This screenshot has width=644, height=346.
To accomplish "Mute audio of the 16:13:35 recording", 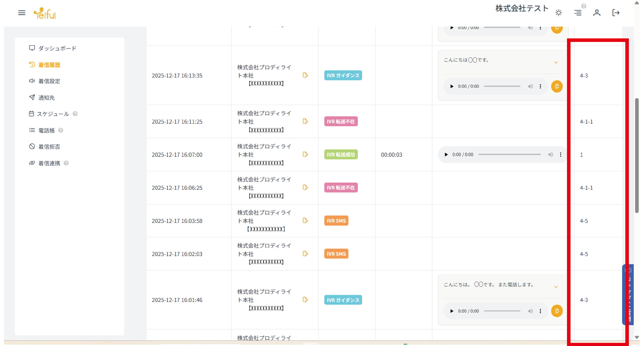I will (530, 86).
